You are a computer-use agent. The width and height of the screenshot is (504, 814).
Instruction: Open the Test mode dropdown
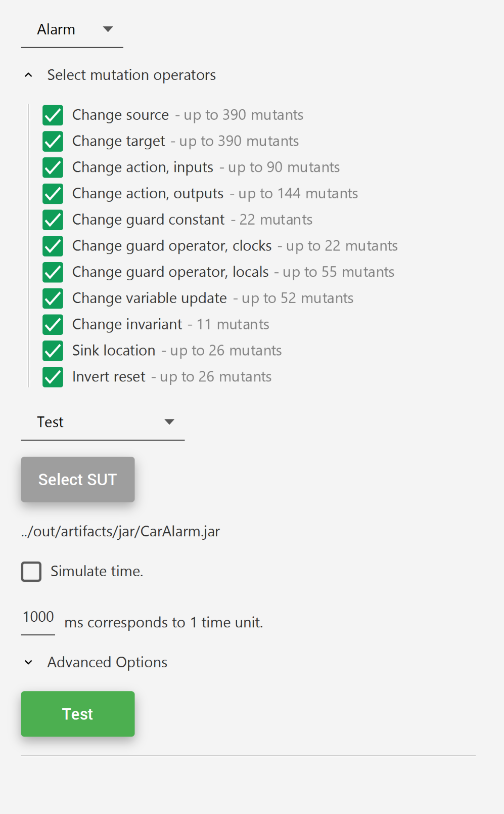(x=103, y=422)
